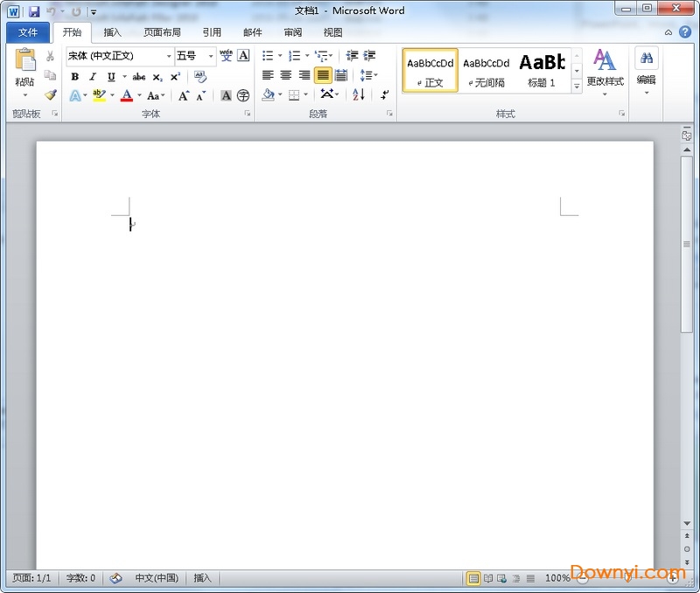Toggle bold formatting

click(x=76, y=77)
